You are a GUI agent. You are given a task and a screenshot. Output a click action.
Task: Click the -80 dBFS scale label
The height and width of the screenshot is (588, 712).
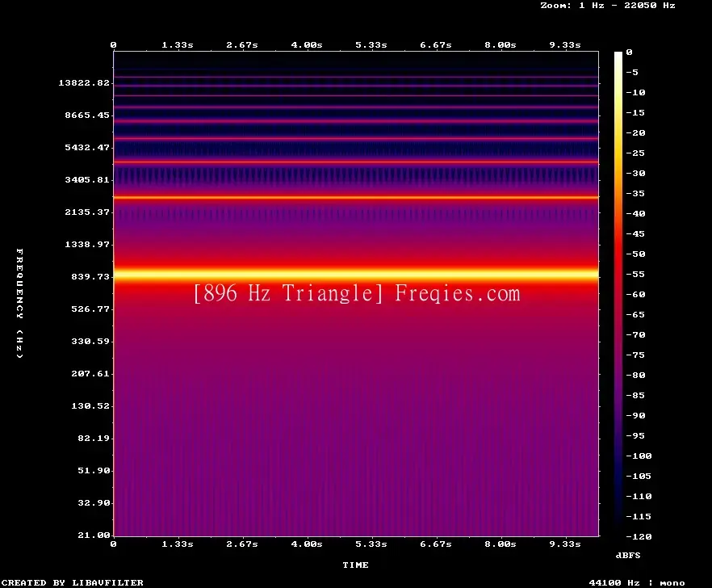coord(635,376)
